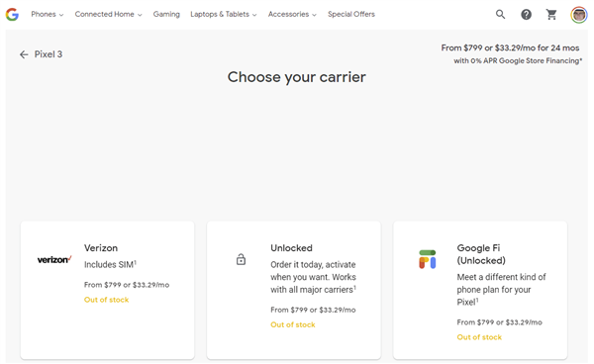Expand the Accessories dropdown menu
Screen dimensions: 594x364
click(x=292, y=15)
